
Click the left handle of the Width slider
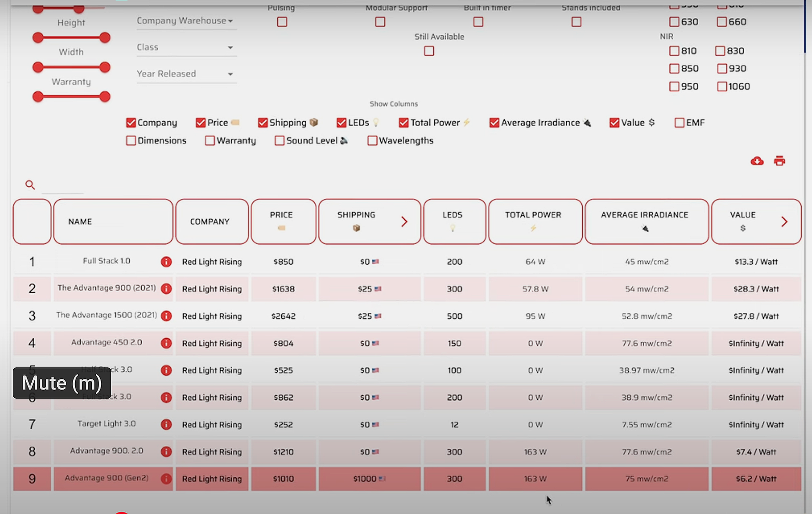[38, 67]
